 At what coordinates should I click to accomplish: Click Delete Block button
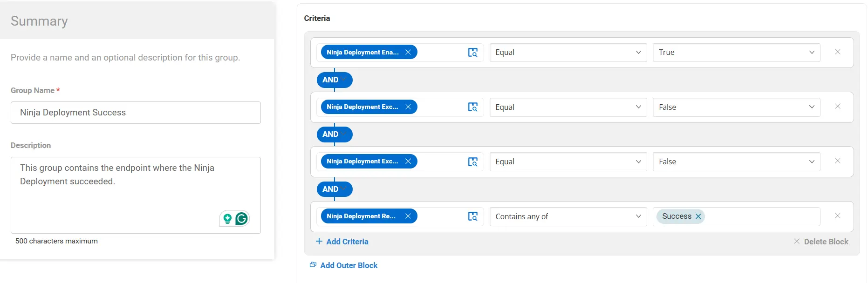pos(821,242)
